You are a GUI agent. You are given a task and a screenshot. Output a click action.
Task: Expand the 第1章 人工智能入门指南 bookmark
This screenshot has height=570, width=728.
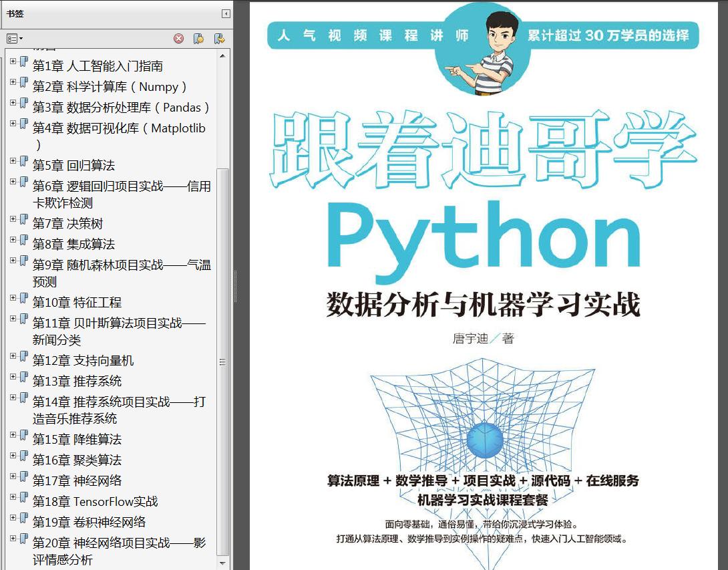pos(13,61)
